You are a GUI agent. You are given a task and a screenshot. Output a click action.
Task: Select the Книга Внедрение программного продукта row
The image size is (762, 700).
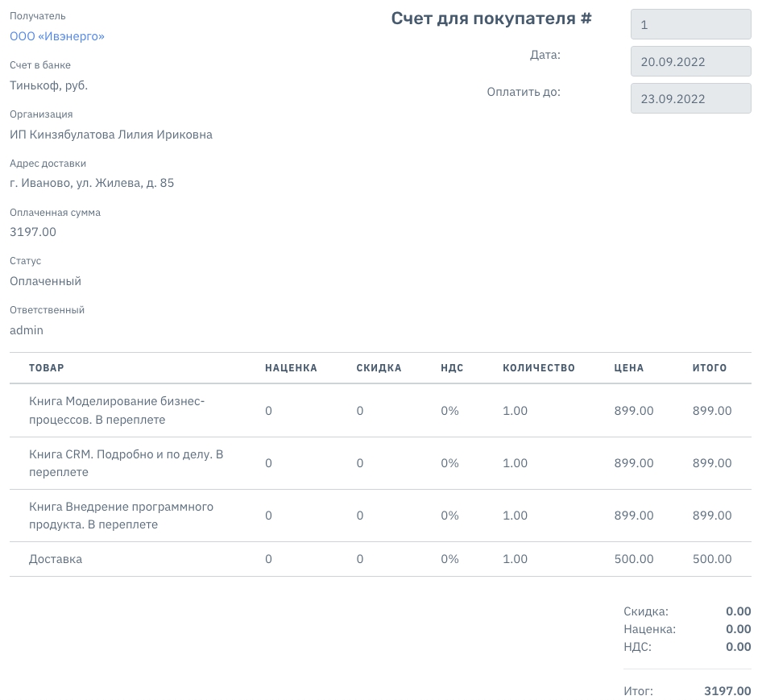coord(380,516)
